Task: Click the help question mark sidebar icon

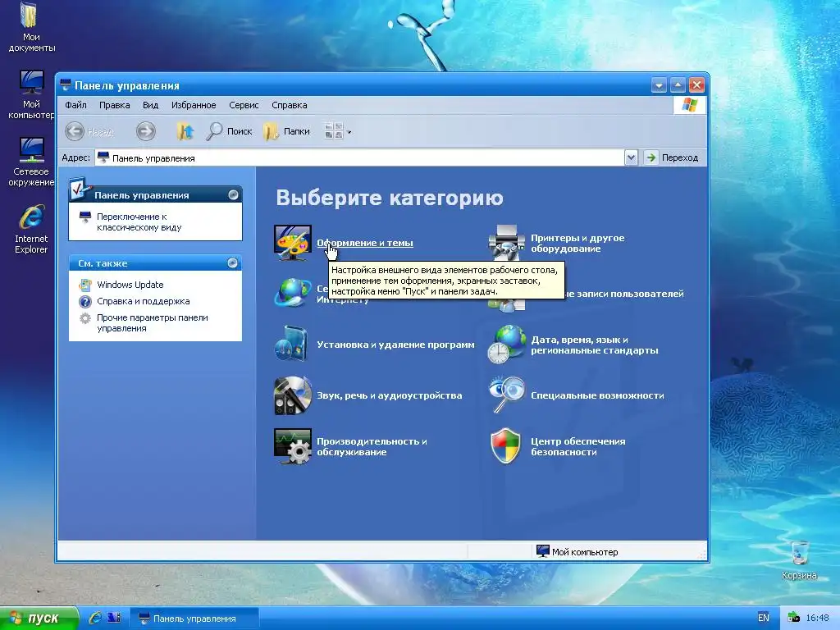Action: coord(85,301)
